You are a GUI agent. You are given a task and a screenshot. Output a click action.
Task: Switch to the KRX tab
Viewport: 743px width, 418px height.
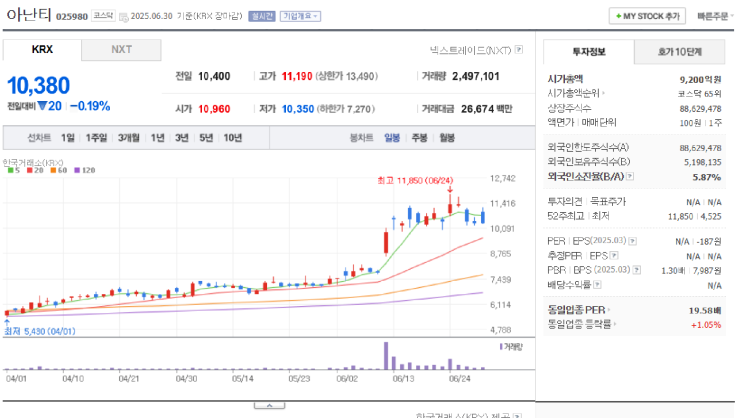point(42,50)
